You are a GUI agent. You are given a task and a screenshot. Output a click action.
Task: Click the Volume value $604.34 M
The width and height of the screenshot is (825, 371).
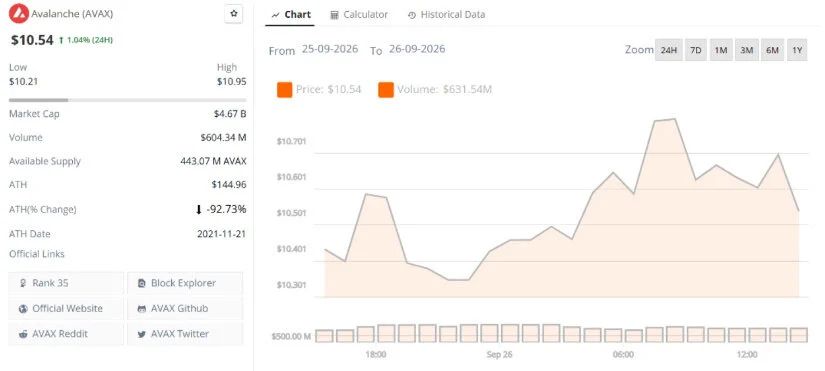pos(223,137)
